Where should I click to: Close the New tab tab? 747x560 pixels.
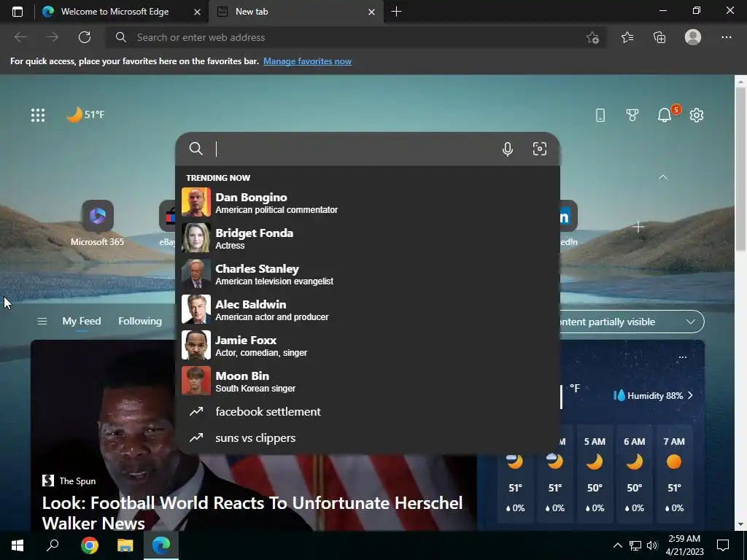[371, 12]
